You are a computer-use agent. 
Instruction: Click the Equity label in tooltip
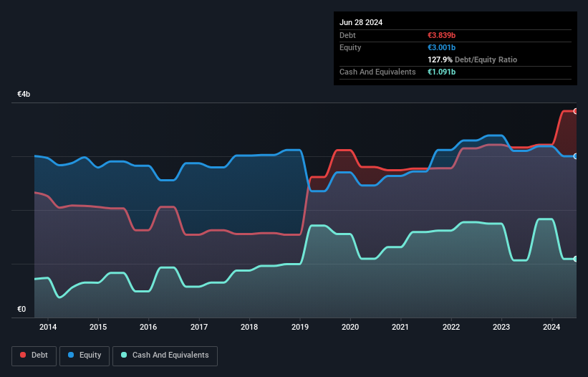(x=350, y=47)
